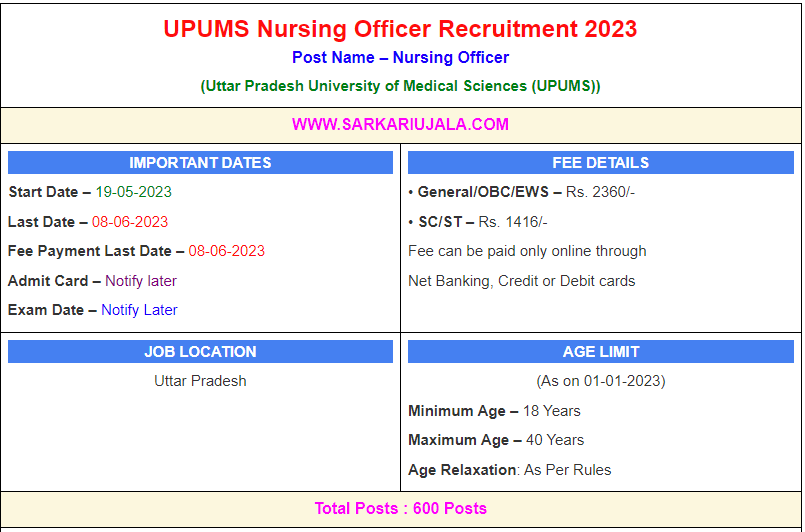This screenshot has height=532, width=805.
Task: Click Post Name – Nursing Officer text
Action: 400,58
